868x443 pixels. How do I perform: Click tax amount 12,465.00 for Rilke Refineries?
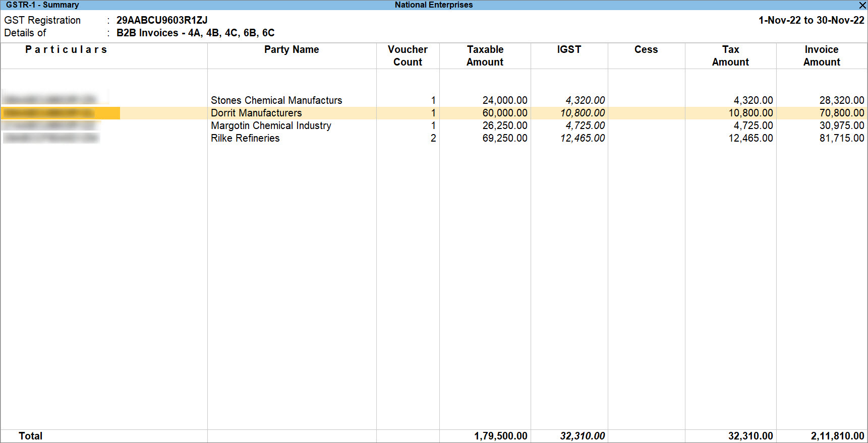(x=750, y=138)
